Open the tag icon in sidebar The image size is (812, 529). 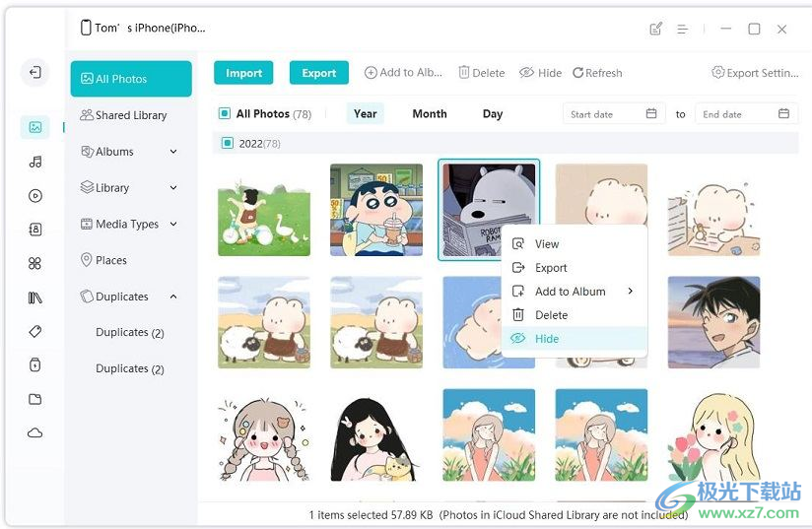coord(35,331)
